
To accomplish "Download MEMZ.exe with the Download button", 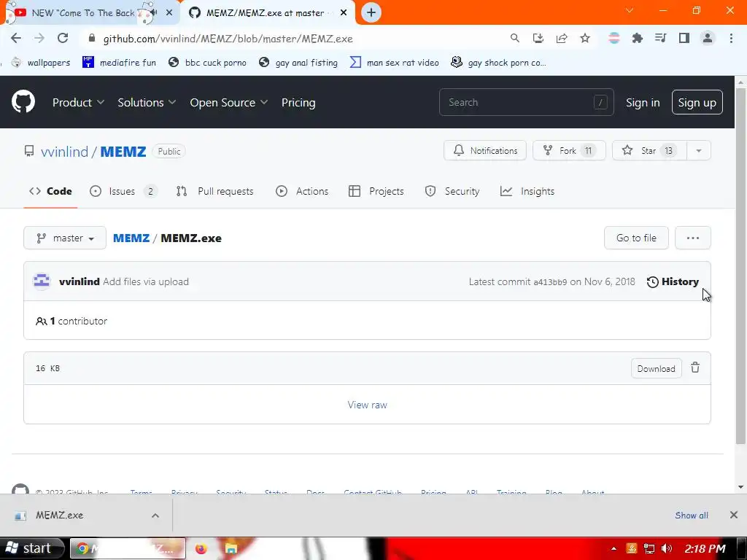I will [656, 368].
